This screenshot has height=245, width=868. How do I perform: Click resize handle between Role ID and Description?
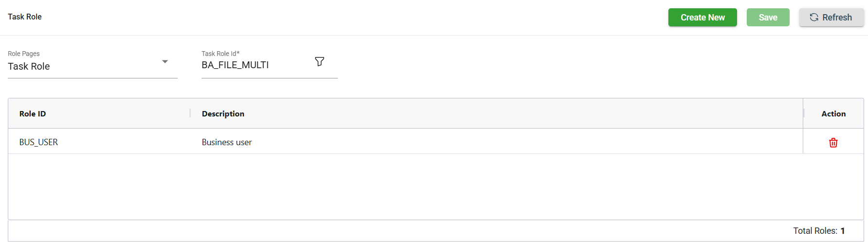190,113
